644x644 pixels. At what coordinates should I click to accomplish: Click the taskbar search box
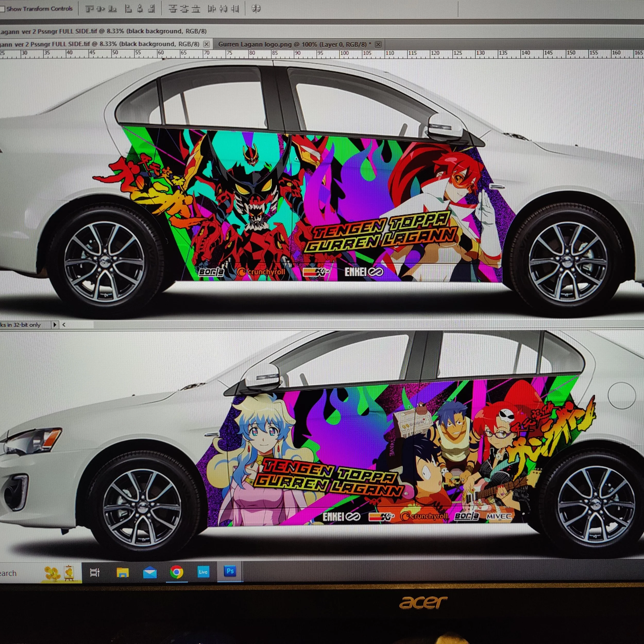point(41,573)
